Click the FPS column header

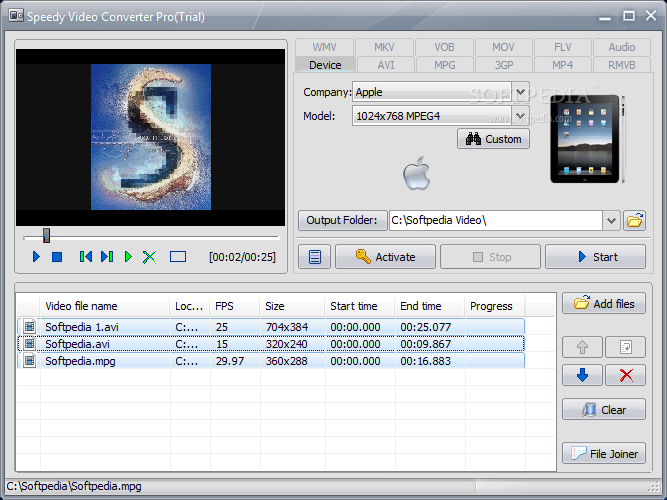click(x=234, y=306)
